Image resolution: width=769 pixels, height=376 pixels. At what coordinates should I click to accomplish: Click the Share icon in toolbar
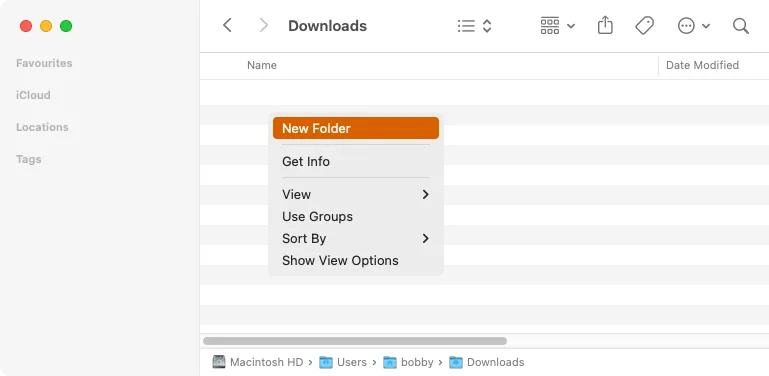605,25
